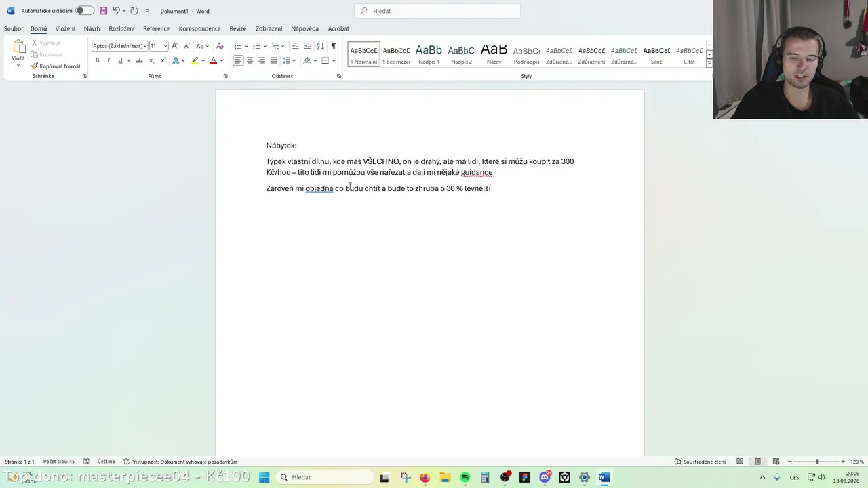Apply the Bez mezer style
Viewport: 868px width, 488px height.
coord(396,54)
